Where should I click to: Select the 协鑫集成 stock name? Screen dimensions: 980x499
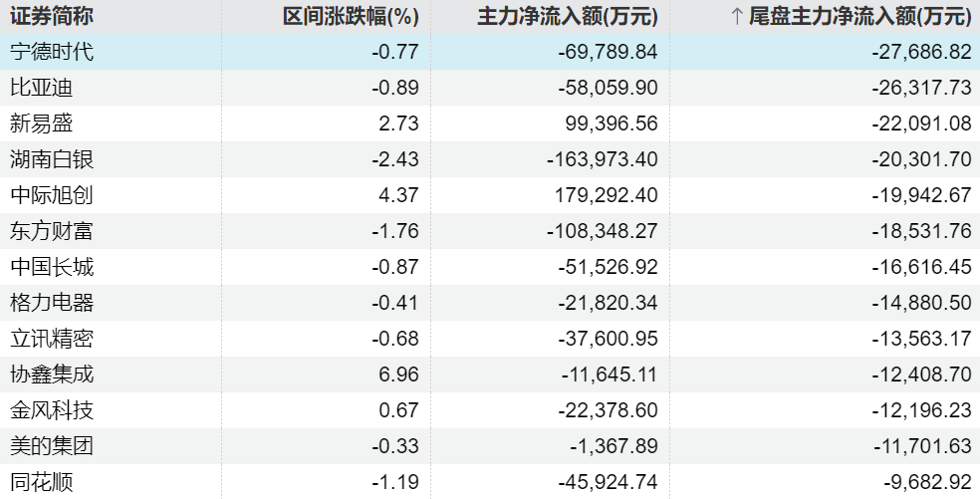click(x=52, y=375)
